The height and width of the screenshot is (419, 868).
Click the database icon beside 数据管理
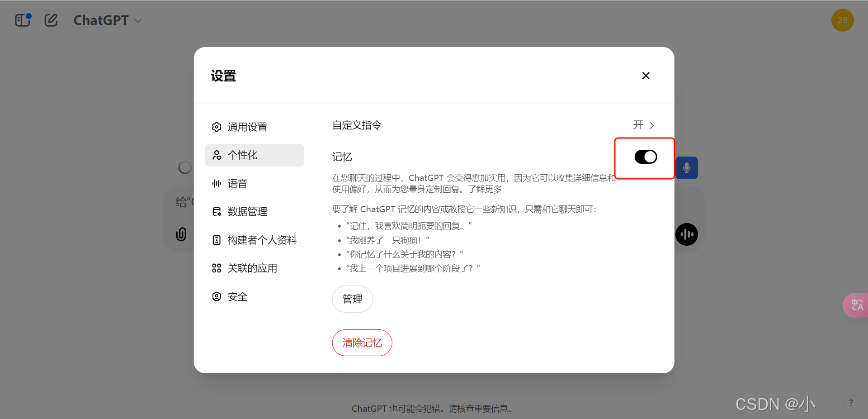point(217,212)
